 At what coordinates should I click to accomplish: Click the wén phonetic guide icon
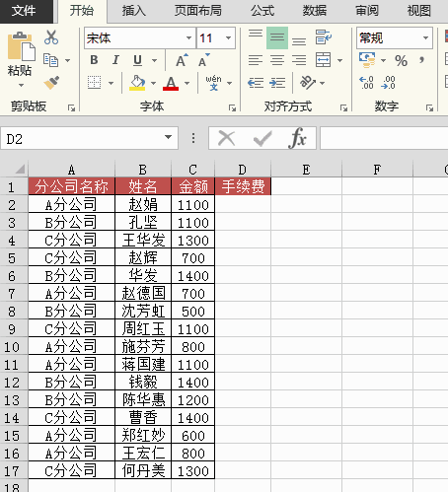[x=213, y=83]
